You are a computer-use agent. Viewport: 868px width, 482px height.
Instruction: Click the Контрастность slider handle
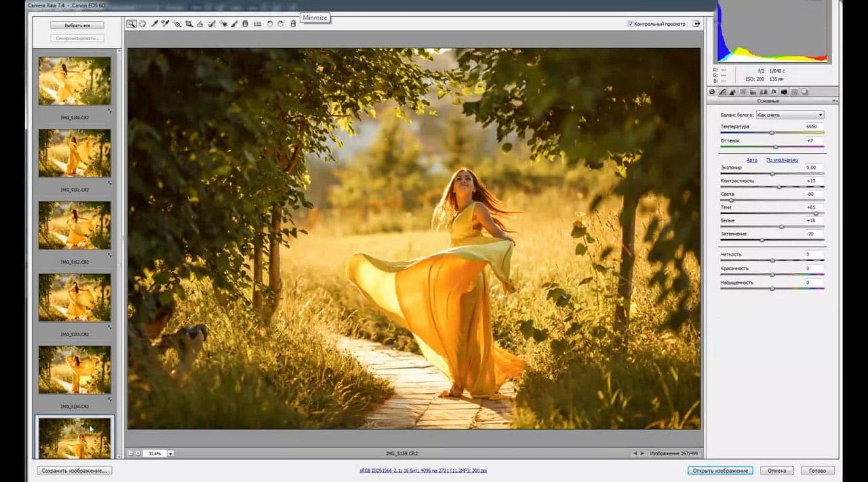tap(778, 186)
